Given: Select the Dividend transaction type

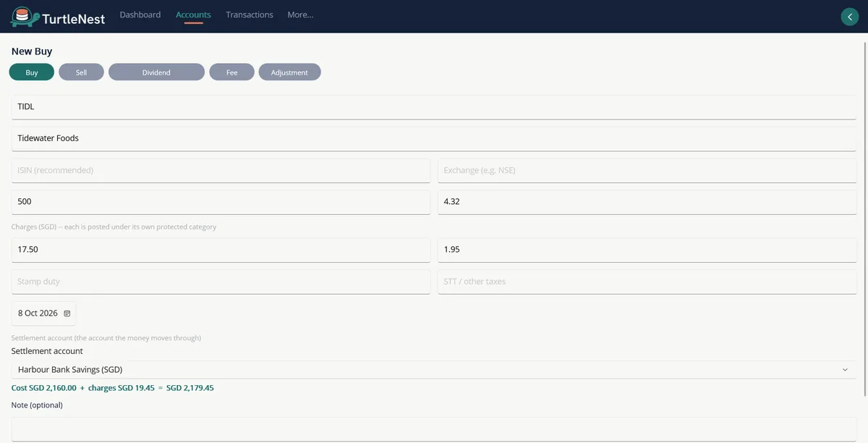Looking at the screenshot, I should 156,72.
